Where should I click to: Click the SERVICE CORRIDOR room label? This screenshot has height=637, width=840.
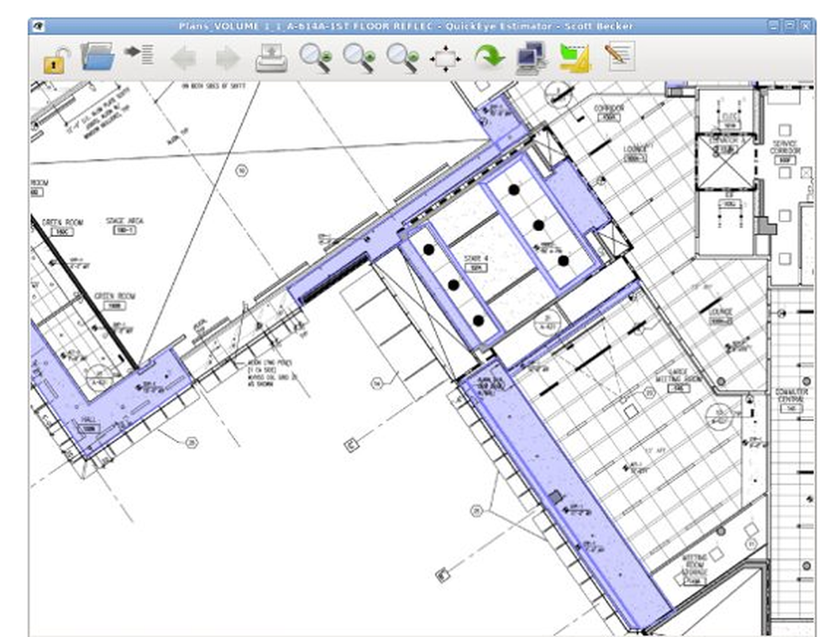[x=785, y=147]
